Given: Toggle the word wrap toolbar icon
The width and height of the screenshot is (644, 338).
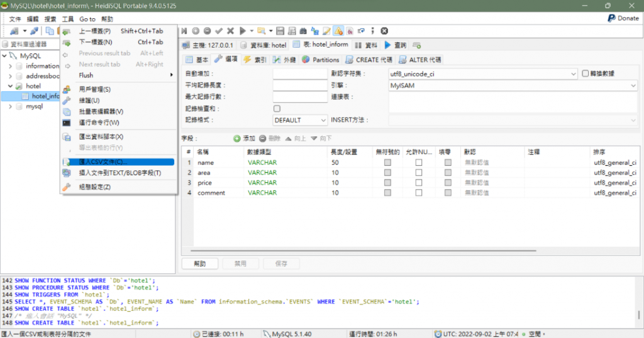Looking at the screenshot, I should point(361,31).
